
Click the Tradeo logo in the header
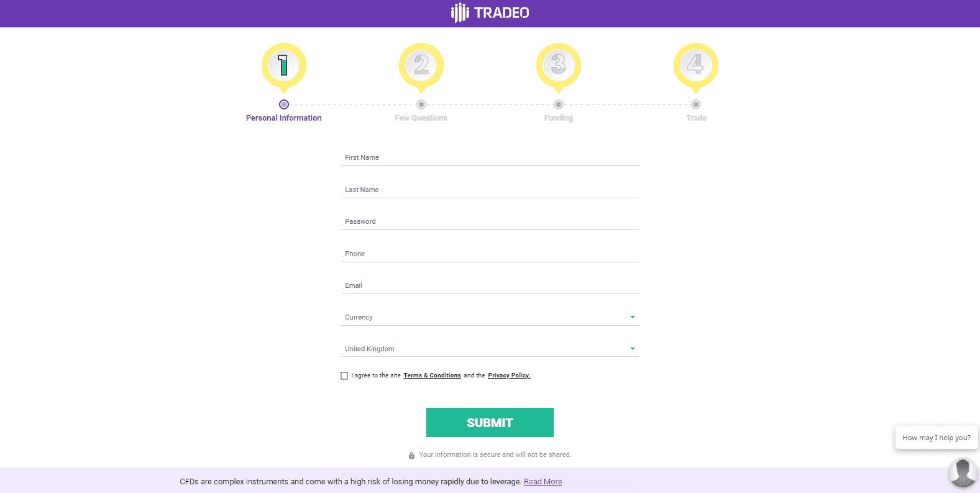(x=488, y=12)
